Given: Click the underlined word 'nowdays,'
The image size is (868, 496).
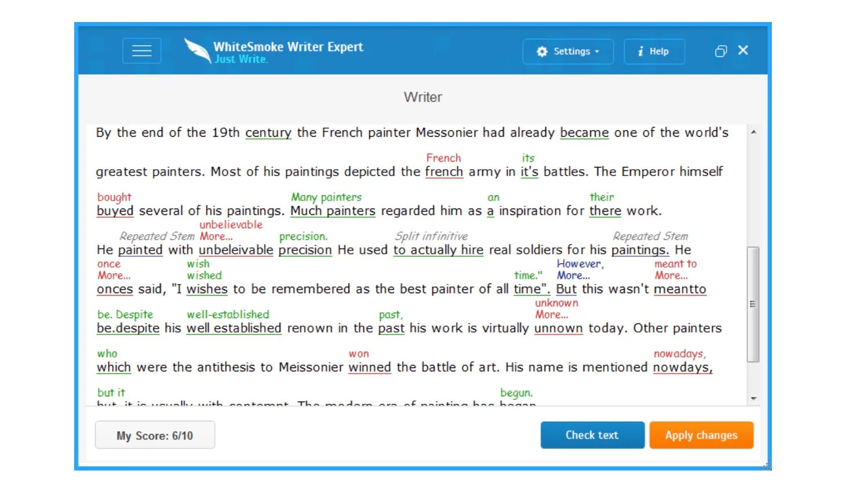Looking at the screenshot, I should [683, 367].
